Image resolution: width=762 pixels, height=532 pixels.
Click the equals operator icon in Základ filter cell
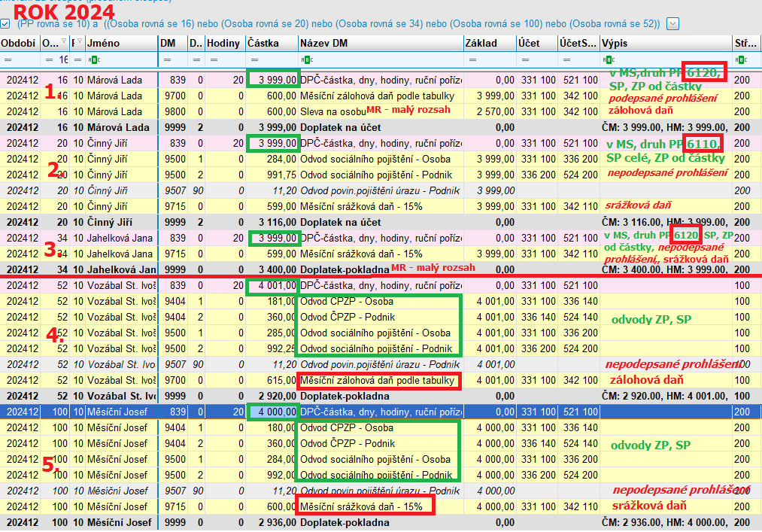coord(472,59)
